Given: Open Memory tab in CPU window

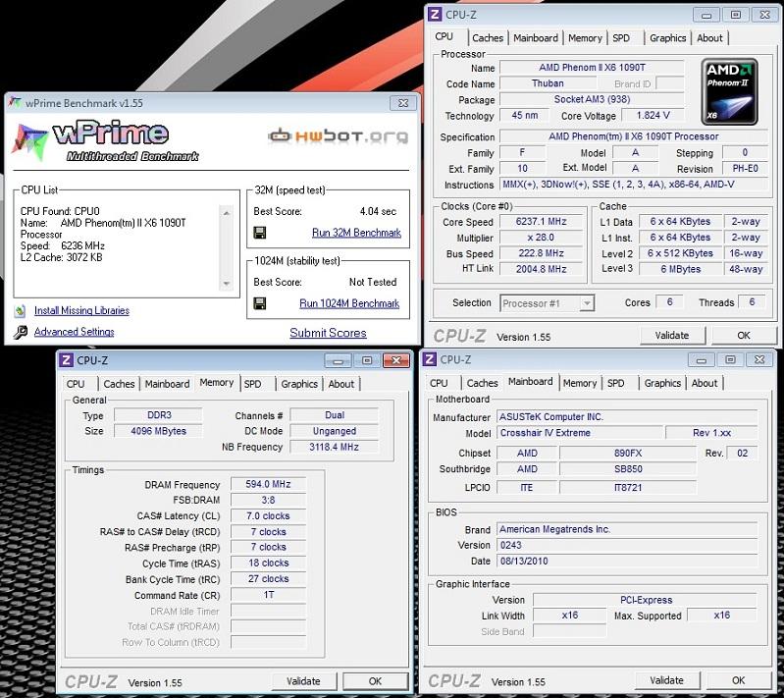Looking at the screenshot, I should (x=585, y=38).
